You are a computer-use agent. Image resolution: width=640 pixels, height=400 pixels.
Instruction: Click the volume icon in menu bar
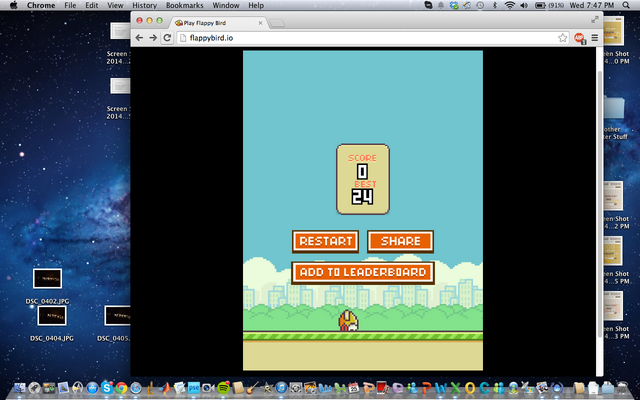(524, 5)
